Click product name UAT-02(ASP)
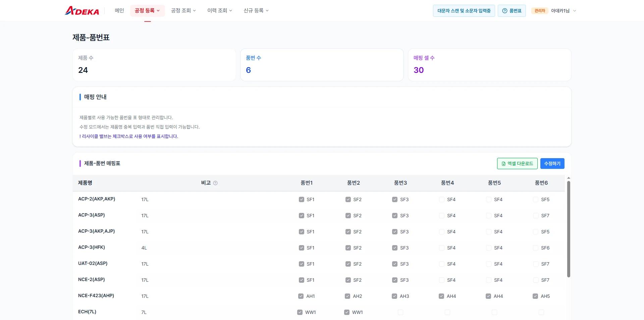 click(93, 263)
